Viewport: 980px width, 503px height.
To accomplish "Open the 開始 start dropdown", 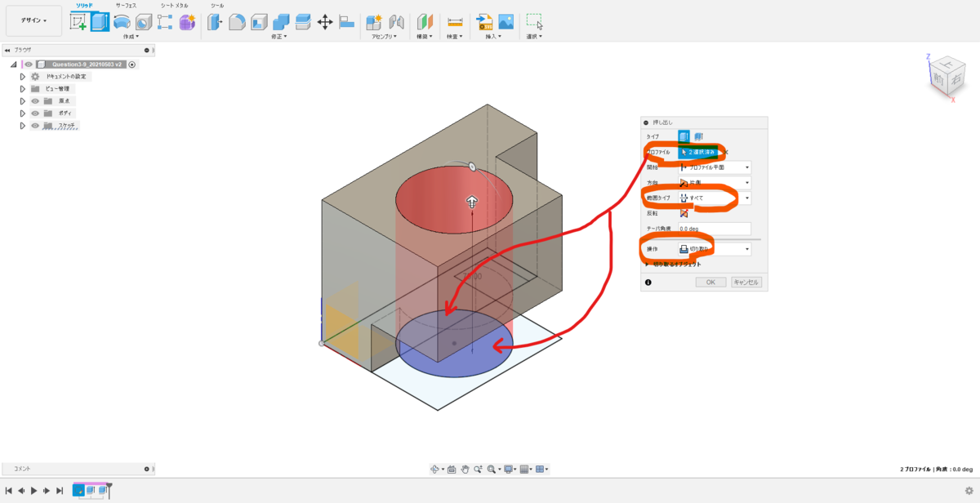I will pyautogui.click(x=715, y=167).
